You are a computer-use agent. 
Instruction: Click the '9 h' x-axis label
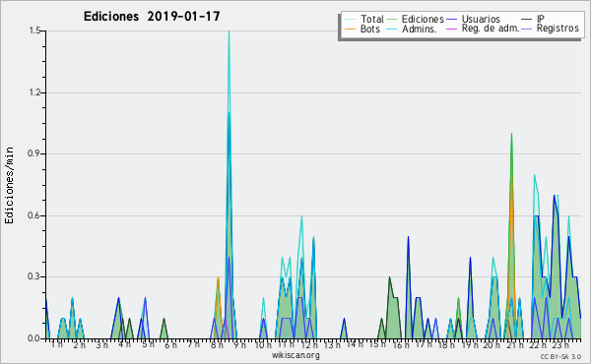click(x=239, y=344)
